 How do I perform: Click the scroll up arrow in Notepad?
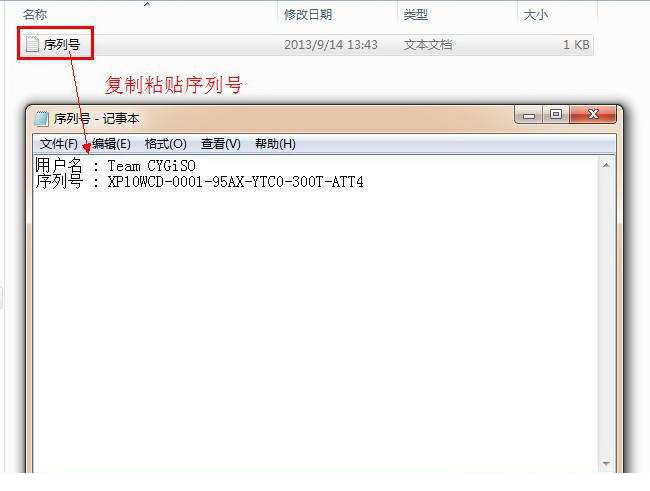tap(606, 165)
